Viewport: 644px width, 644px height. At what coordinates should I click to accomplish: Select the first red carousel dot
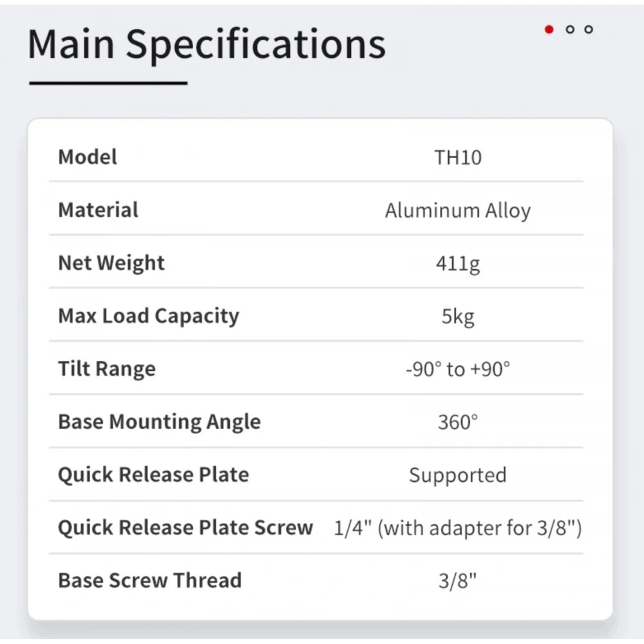[549, 30]
